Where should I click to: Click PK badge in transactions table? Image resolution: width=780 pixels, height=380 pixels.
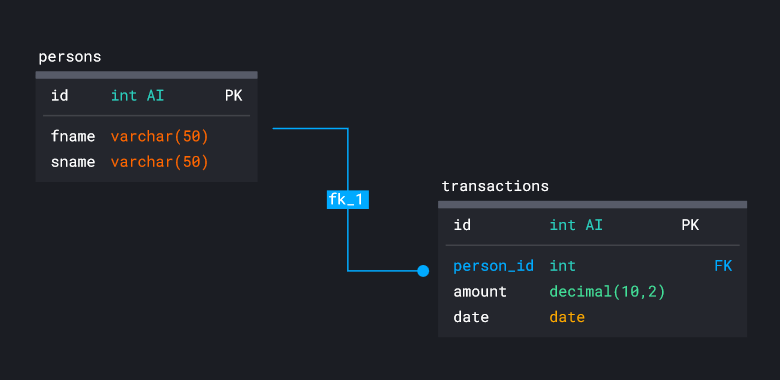click(x=690, y=225)
